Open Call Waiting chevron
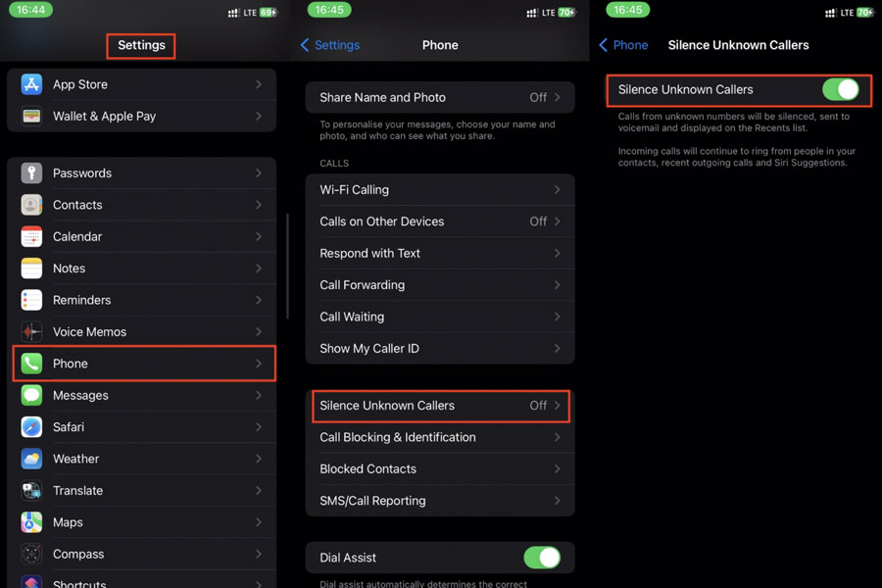 point(557,317)
